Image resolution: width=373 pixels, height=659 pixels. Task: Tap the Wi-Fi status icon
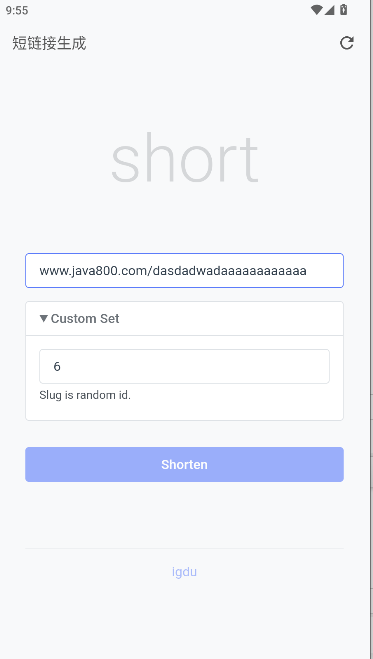[316, 10]
